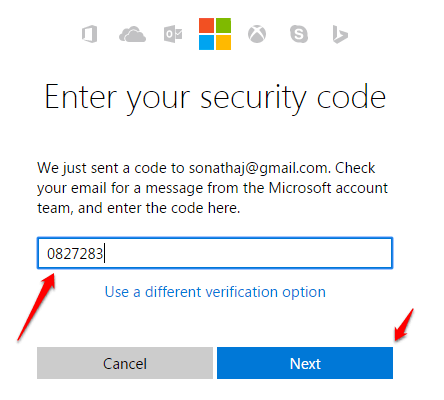The height and width of the screenshot is (400, 444).
Task: Click the blue square of Microsoft logo
Action: click(206, 42)
